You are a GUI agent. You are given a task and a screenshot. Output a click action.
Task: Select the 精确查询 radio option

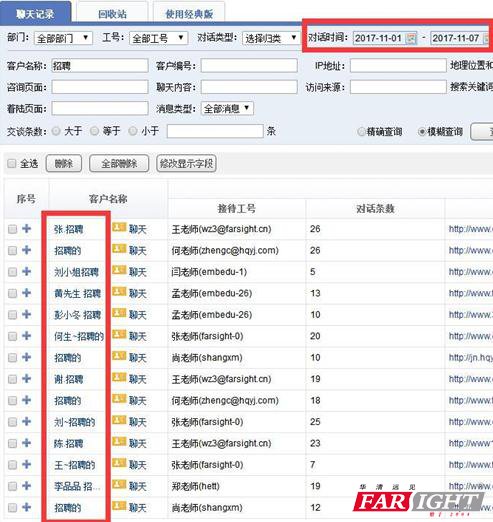[361, 132]
